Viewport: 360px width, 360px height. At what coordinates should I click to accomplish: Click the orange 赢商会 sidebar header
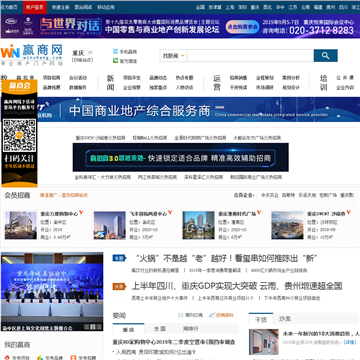click(19, 85)
